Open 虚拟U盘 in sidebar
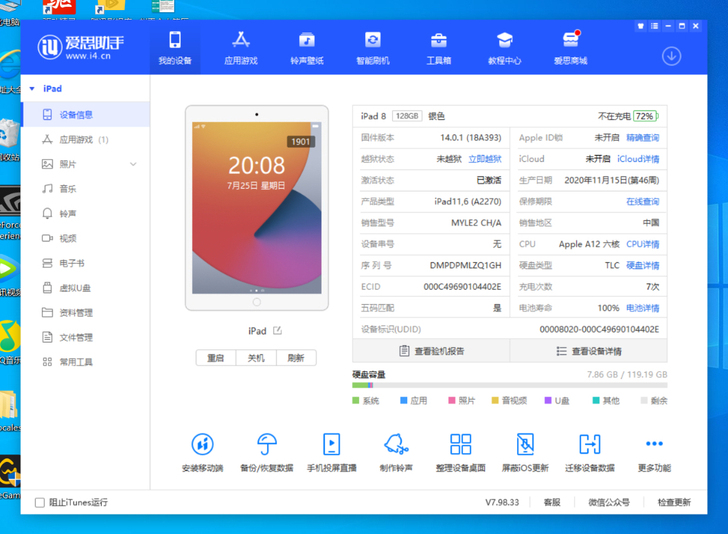The width and height of the screenshot is (728, 534). point(86,288)
